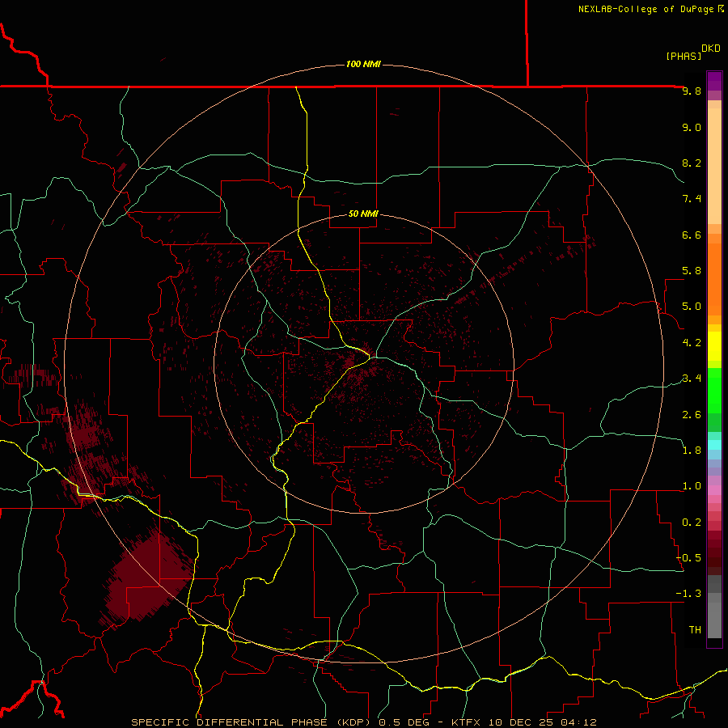Click the 5.0 value on the color scale
This screenshot has width=728, height=728.
pos(692,307)
